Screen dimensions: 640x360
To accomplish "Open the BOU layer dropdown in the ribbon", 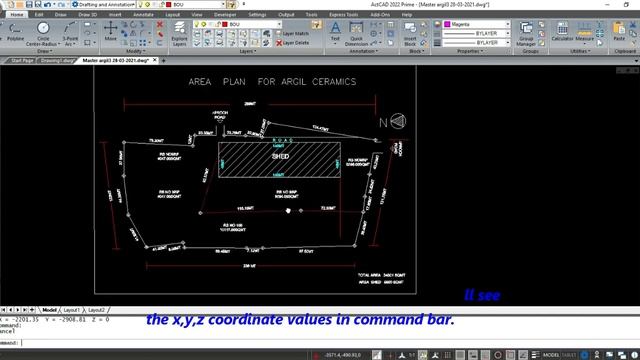I will [237, 24].
